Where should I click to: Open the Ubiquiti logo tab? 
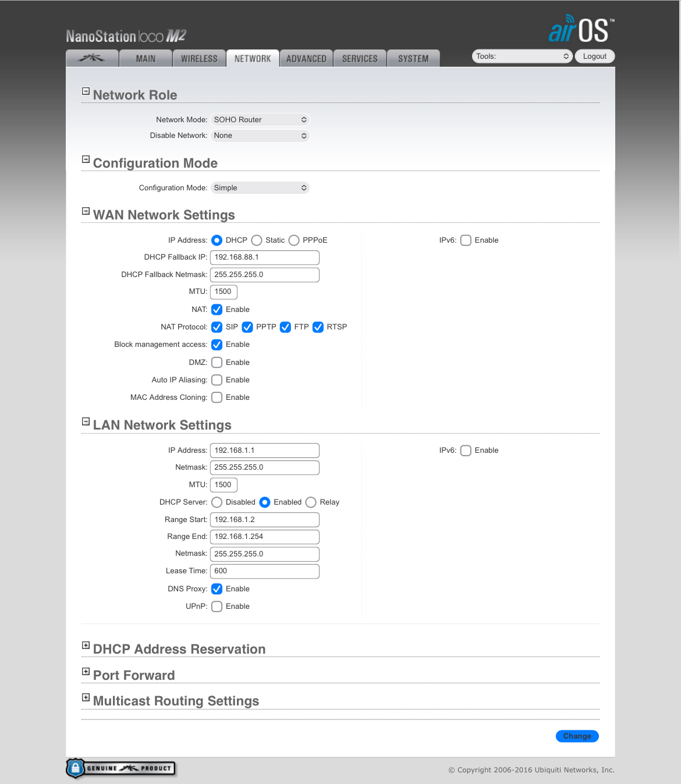click(x=93, y=58)
